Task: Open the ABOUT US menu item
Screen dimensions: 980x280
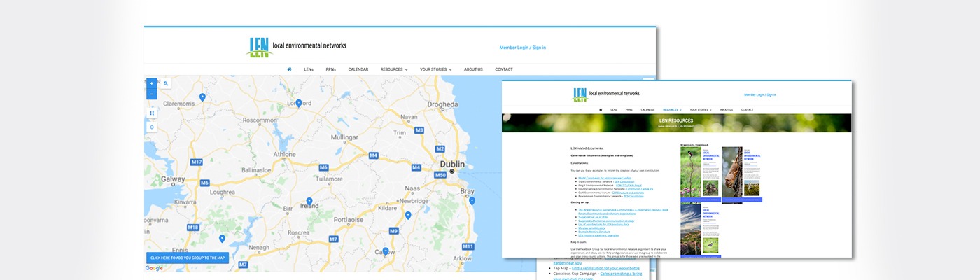Action: point(473,69)
